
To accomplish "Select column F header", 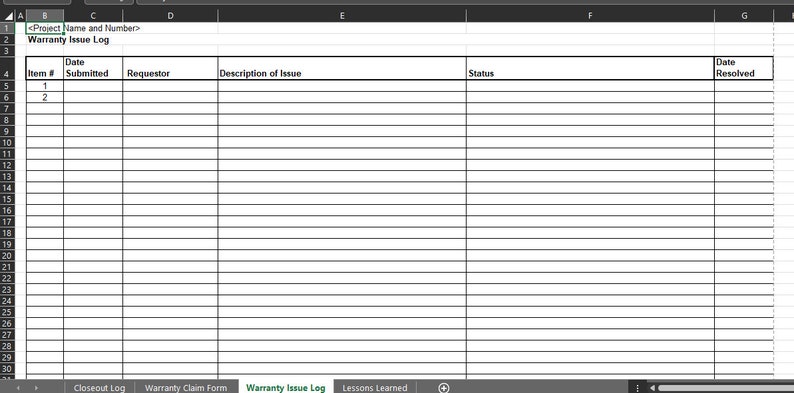I will (590, 16).
